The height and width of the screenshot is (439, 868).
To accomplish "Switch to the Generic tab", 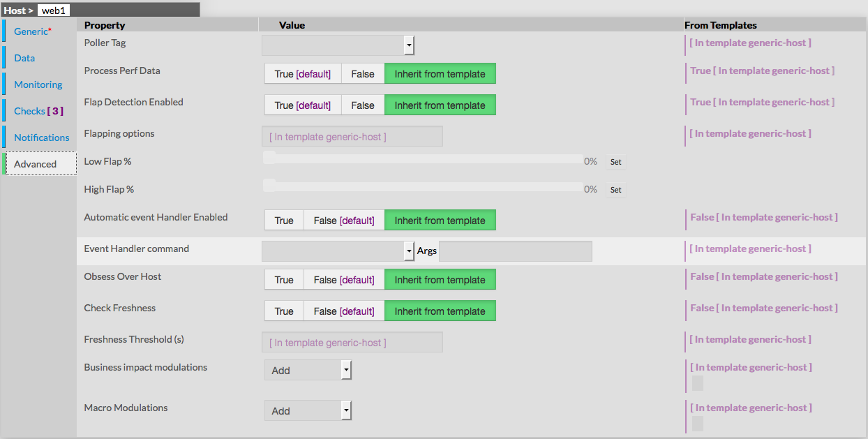I will point(31,31).
